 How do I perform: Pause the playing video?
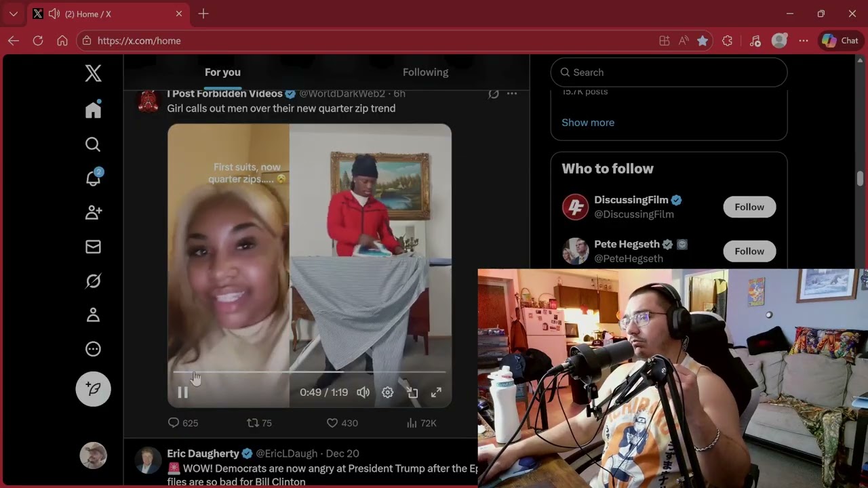[x=182, y=392]
